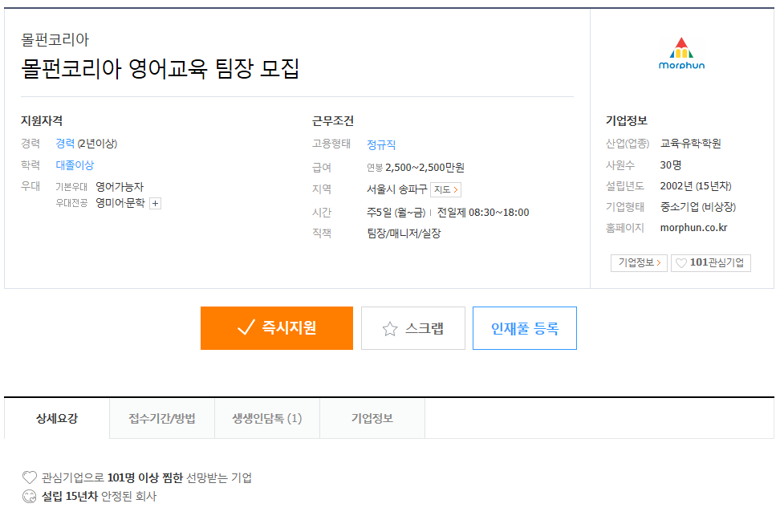The image size is (780, 532).
Task: Apply now with 즉시지원 button
Action: point(277,328)
